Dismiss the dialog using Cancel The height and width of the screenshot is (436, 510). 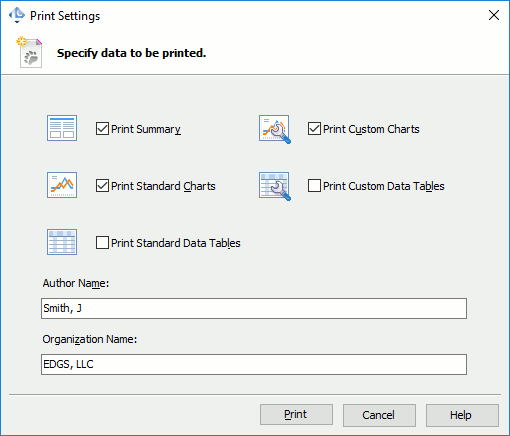pos(379,415)
